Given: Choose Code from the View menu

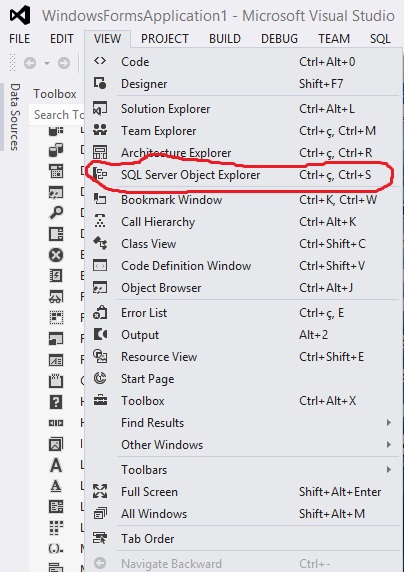Looking at the screenshot, I should [241, 61].
